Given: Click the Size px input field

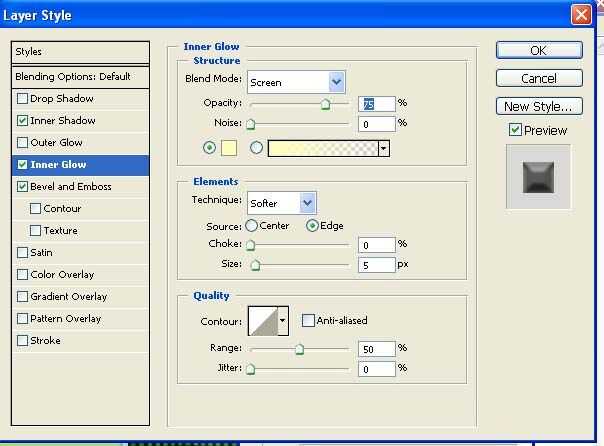Looking at the screenshot, I should click(x=376, y=265).
